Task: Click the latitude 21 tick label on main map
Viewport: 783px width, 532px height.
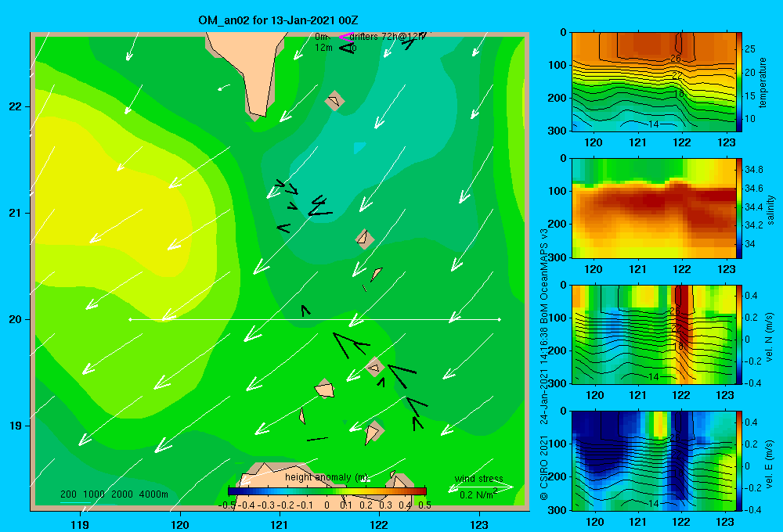Action: point(16,213)
